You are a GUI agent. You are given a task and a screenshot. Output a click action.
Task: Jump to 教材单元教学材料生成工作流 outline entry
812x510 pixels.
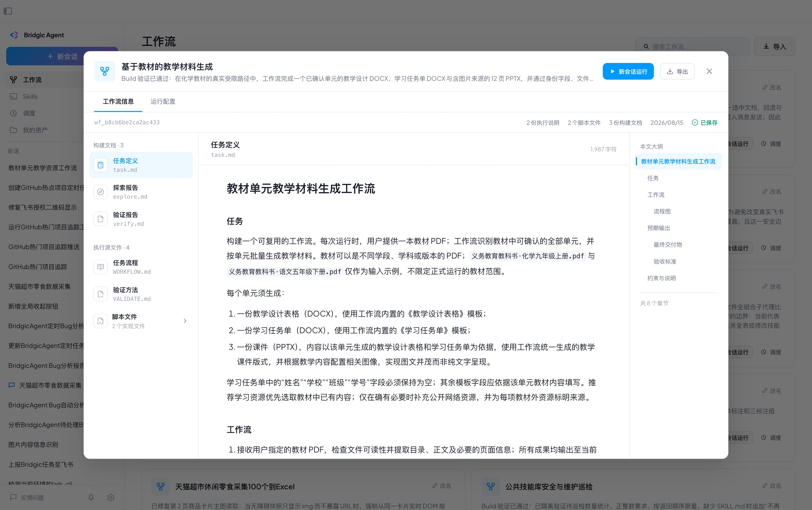coord(678,161)
